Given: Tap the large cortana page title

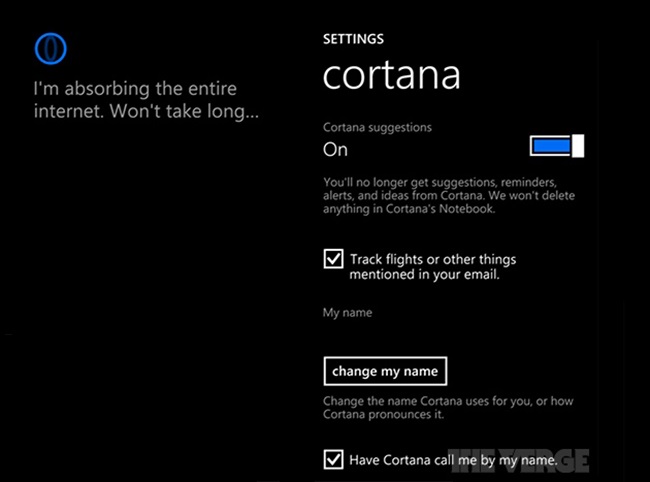Looking at the screenshot, I should point(391,75).
